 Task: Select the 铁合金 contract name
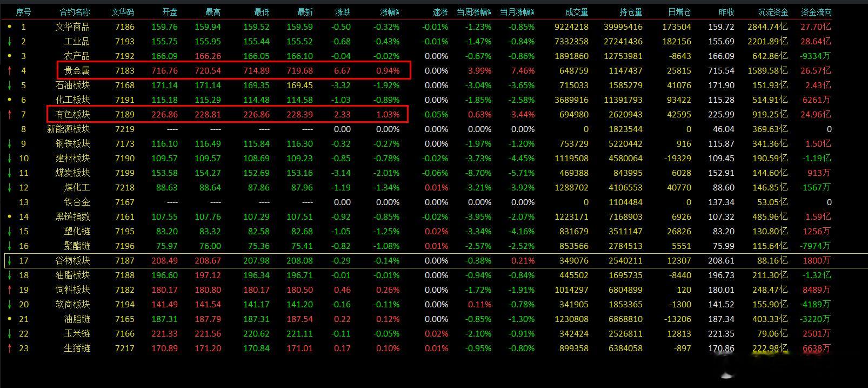point(77,202)
